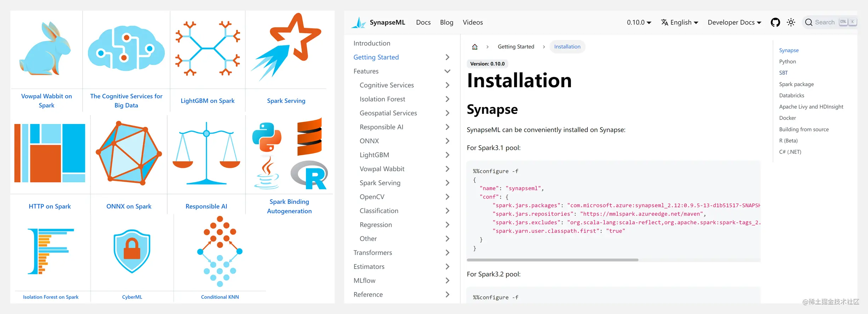
Task: Jump to Apache Livy and HDInsight section
Action: coord(811,107)
